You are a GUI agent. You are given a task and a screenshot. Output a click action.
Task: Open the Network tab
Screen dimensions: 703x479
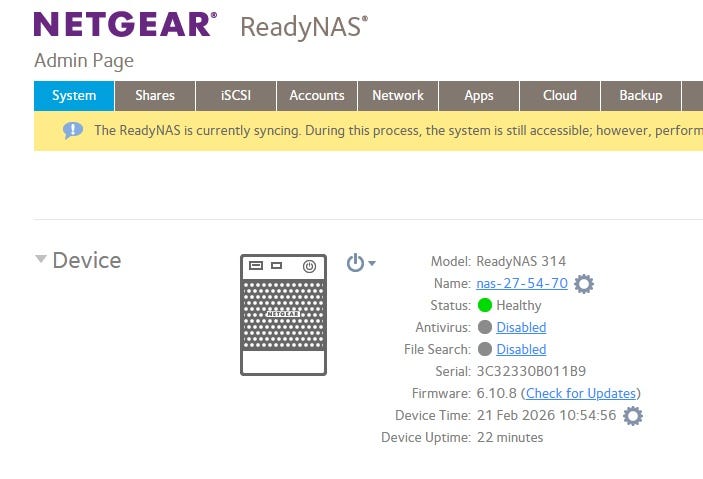398,96
